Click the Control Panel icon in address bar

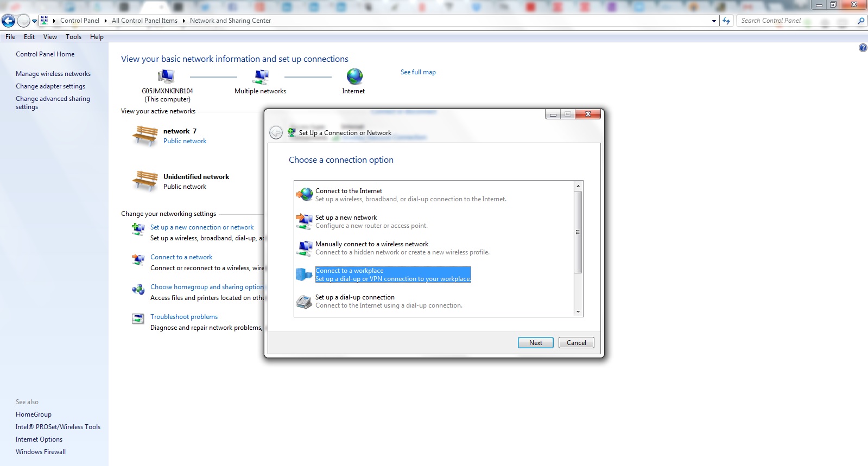(x=45, y=21)
